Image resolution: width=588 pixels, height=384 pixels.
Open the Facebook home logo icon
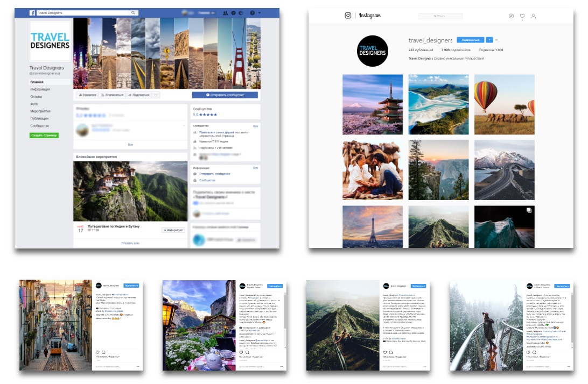pos(33,13)
